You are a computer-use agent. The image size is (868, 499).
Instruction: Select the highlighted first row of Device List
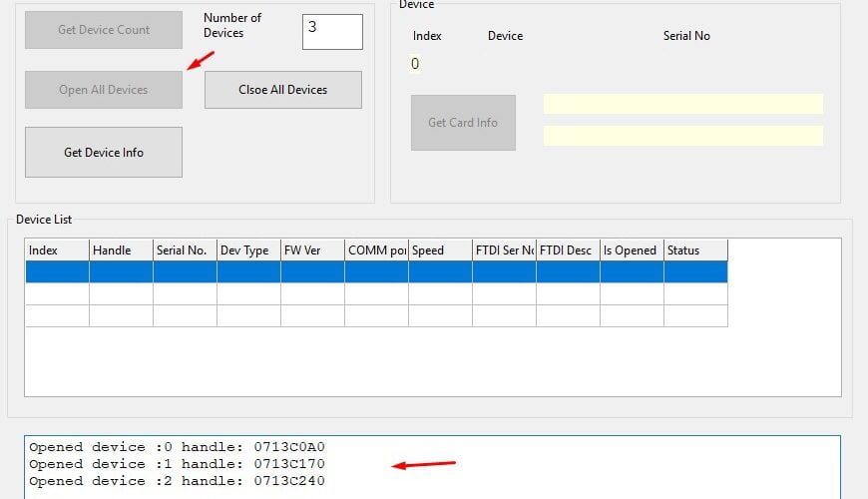coord(376,271)
